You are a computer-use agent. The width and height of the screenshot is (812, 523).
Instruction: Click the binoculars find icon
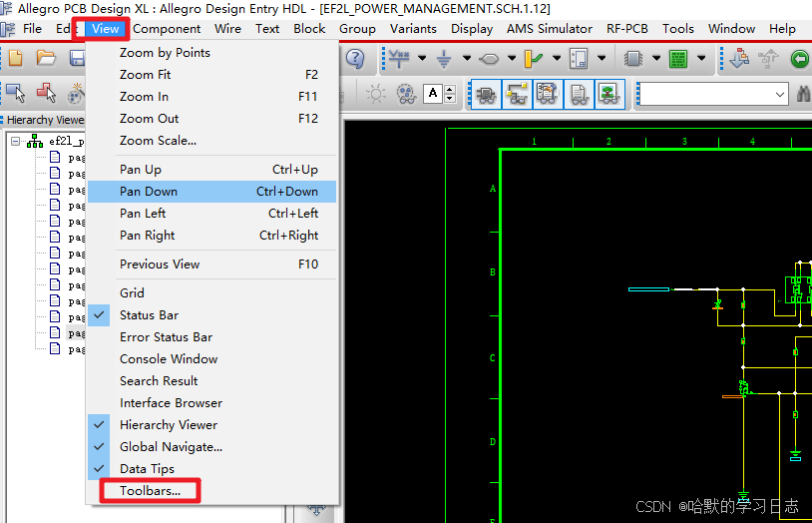click(x=803, y=95)
